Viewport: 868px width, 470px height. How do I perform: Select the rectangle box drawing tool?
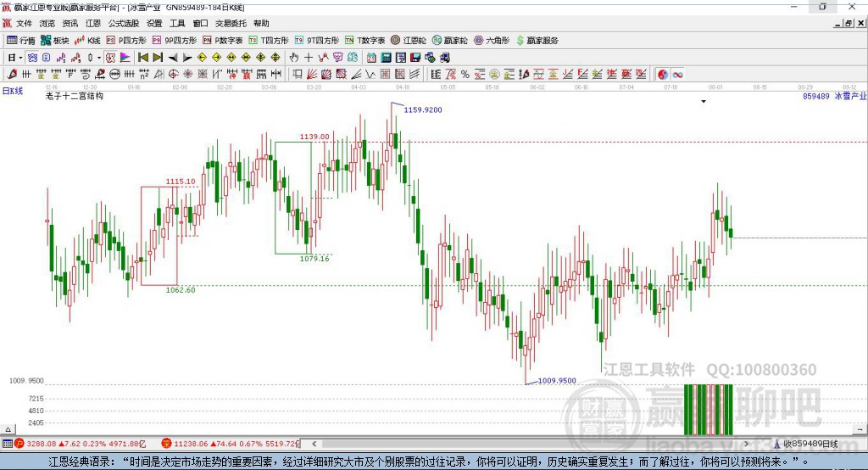point(298,75)
